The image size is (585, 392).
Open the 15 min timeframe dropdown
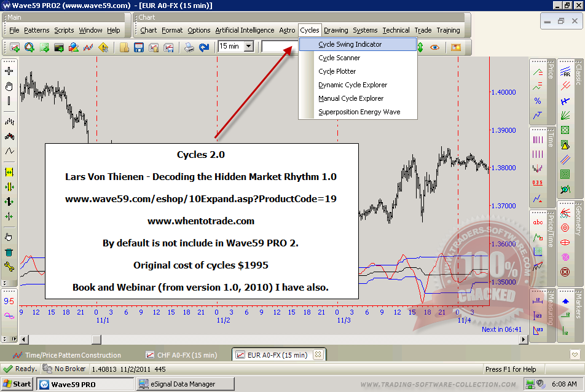tap(248, 46)
